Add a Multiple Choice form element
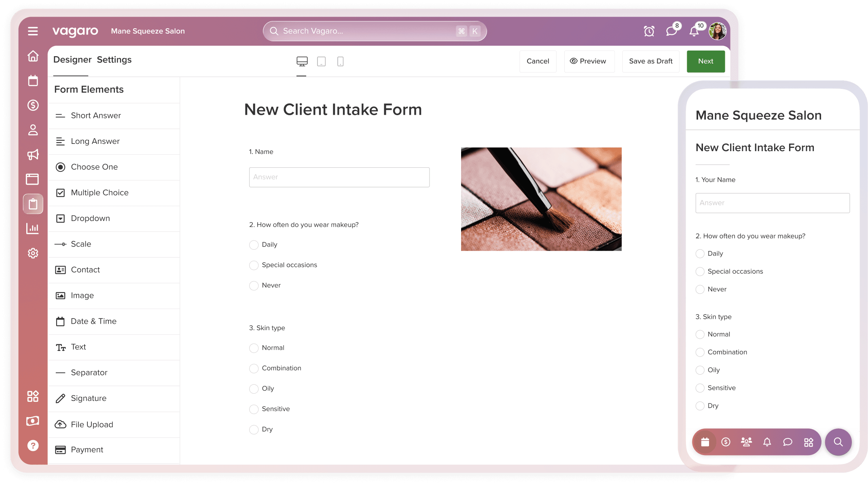 click(x=99, y=193)
